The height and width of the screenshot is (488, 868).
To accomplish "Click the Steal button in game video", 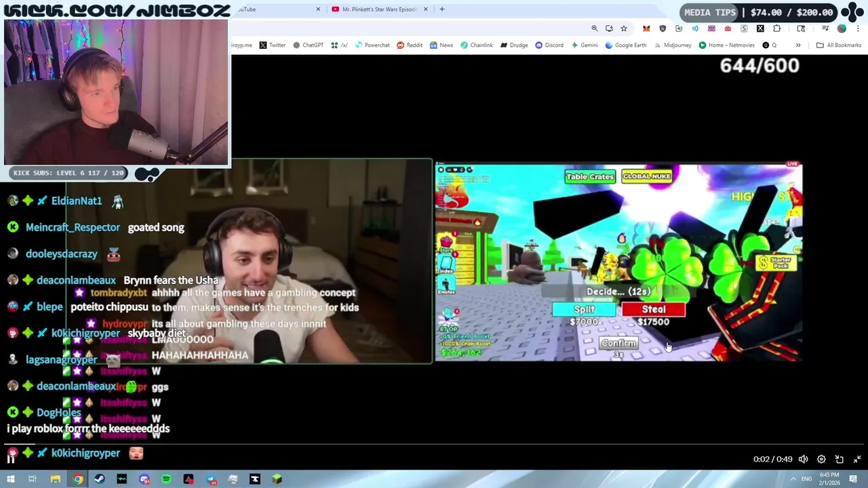I will pyautogui.click(x=654, y=309).
